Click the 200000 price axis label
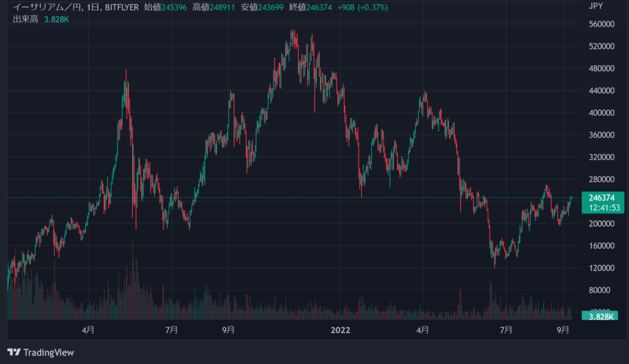629x364 pixels. pyautogui.click(x=601, y=223)
